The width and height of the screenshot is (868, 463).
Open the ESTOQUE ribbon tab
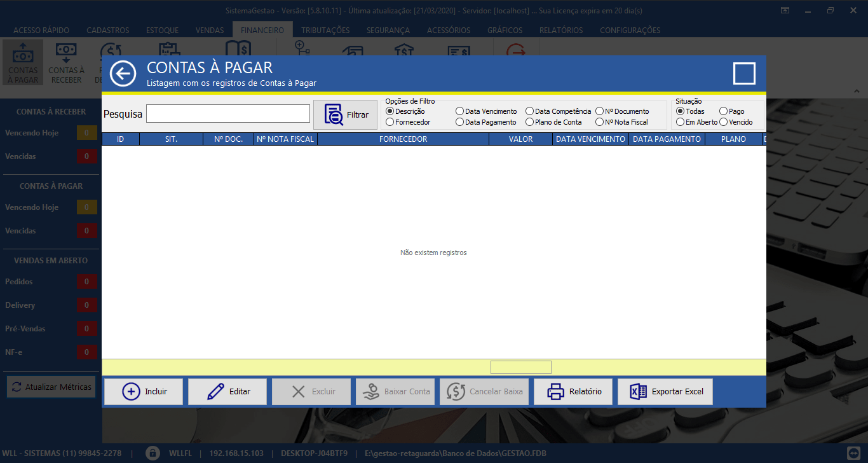click(x=162, y=30)
